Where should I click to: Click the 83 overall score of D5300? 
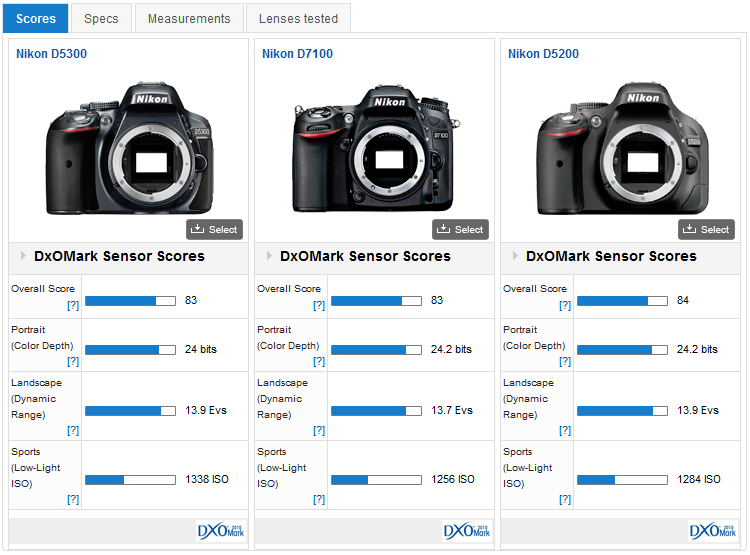(191, 300)
